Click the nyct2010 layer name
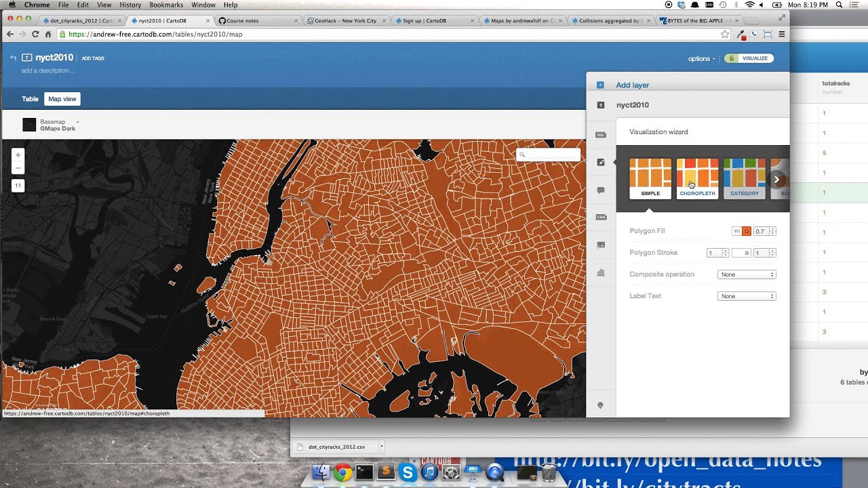This screenshot has width=868, height=488. (633, 105)
